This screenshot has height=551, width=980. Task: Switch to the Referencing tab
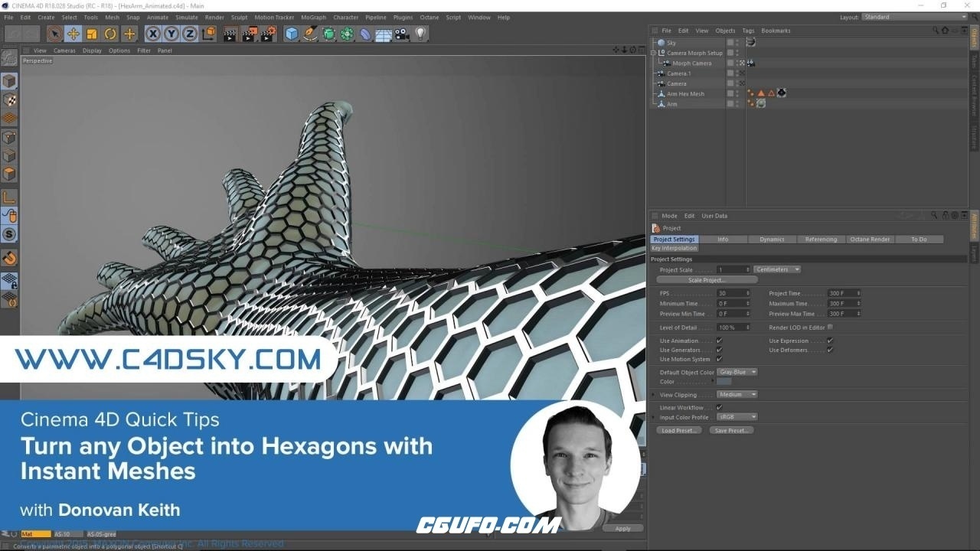click(821, 239)
